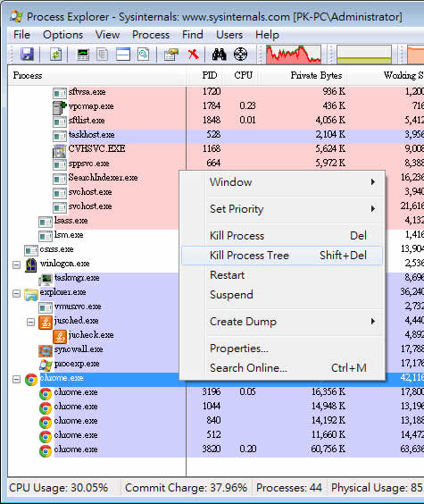Screen dimensions: 424x504
Task: Select the jucheck.exe Java icon
Action: (x=60, y=336)
